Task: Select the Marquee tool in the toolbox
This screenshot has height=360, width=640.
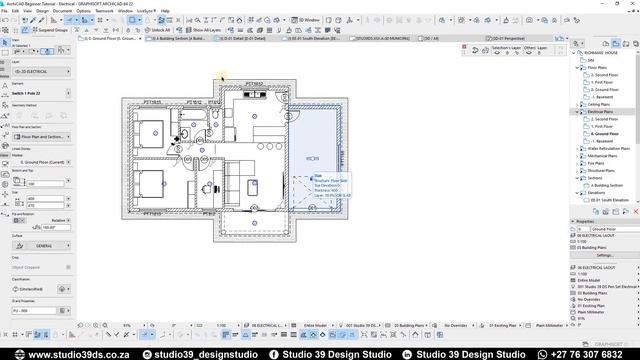Action: [5, 53]
